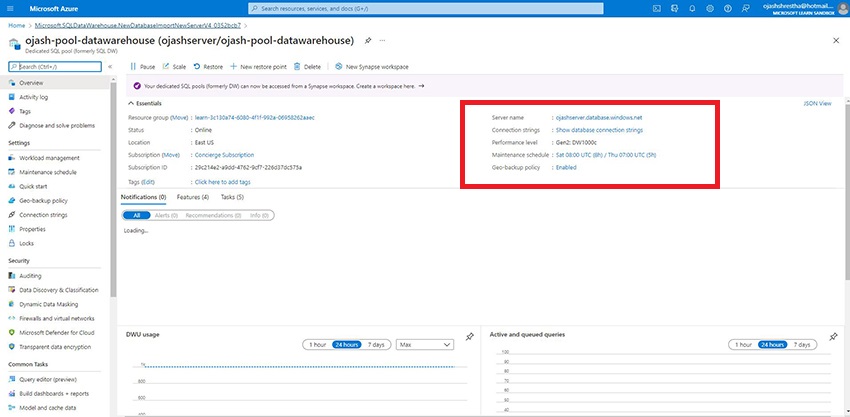Click the Restore toolbar button
This screenshot has width=850, height=417.
pos(208,67)
